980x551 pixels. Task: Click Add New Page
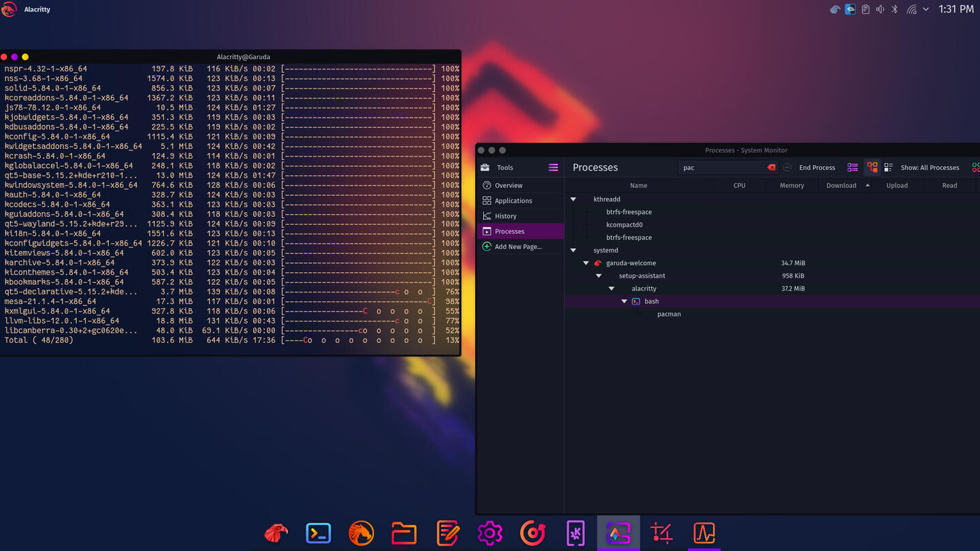click(521, 246)
